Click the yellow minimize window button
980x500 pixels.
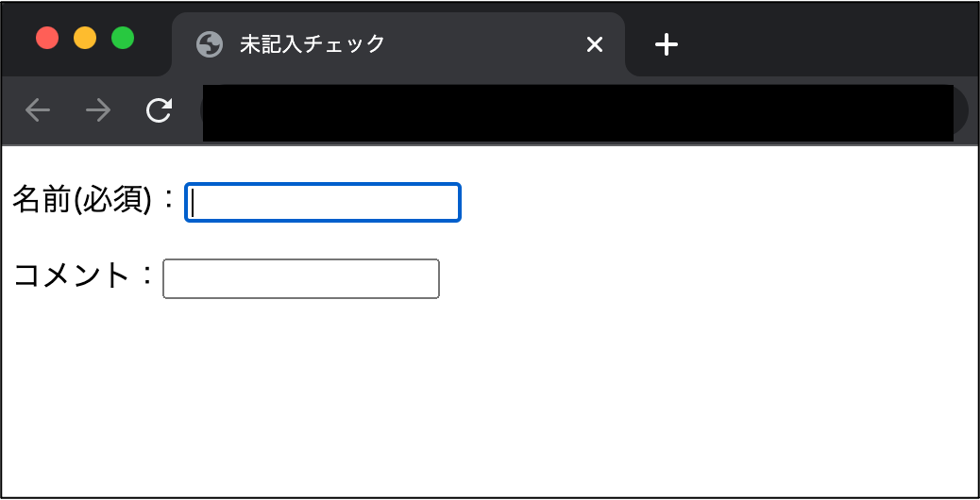tap(85, 38)
